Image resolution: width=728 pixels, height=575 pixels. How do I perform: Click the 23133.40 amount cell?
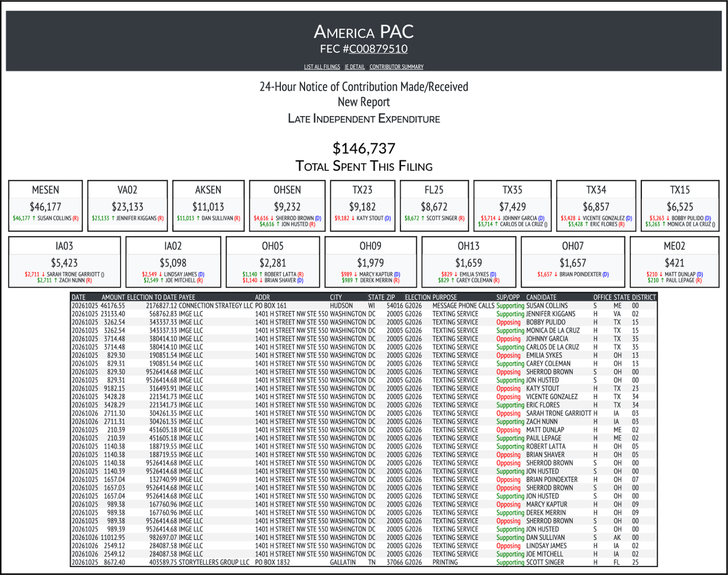[x=113, y=314]
